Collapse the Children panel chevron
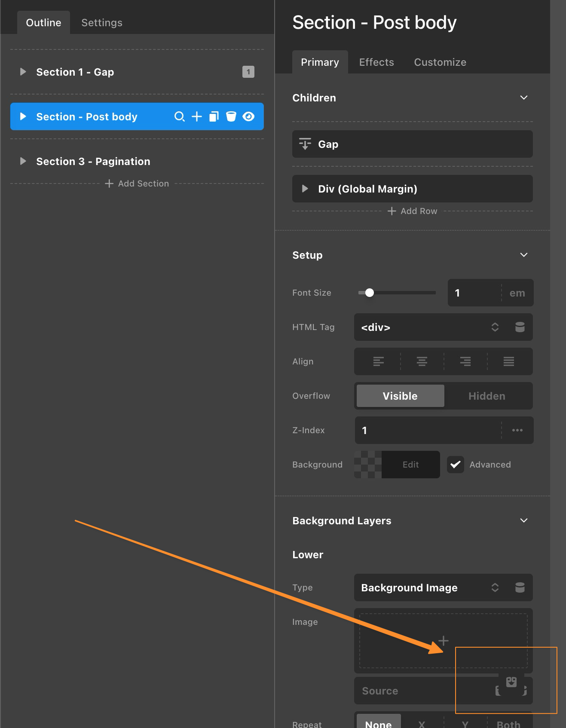The height and width of the screenshot is (728, 566). (523, 98)
